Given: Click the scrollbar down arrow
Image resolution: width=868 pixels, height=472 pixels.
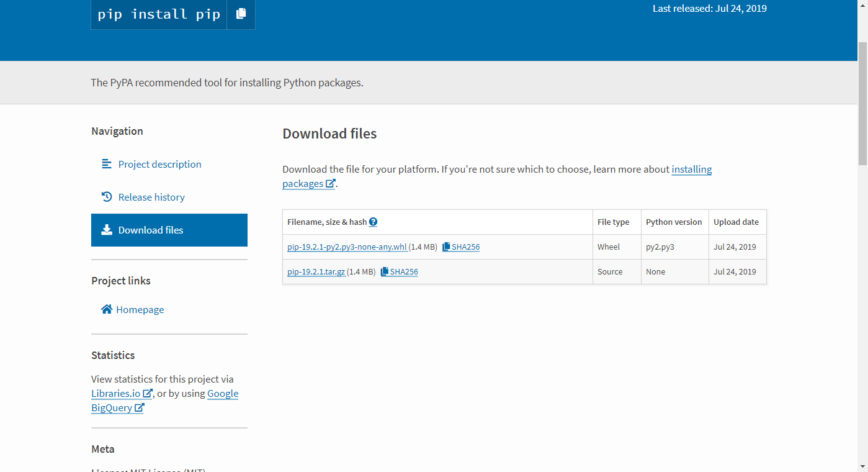Looking at the screenshot, I should click(862, 466).
